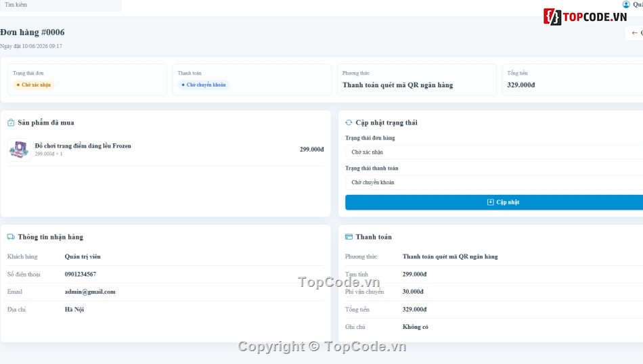Click the address value Hà Nội
Viewport: 643px width, 364px height.
[74, 309]
